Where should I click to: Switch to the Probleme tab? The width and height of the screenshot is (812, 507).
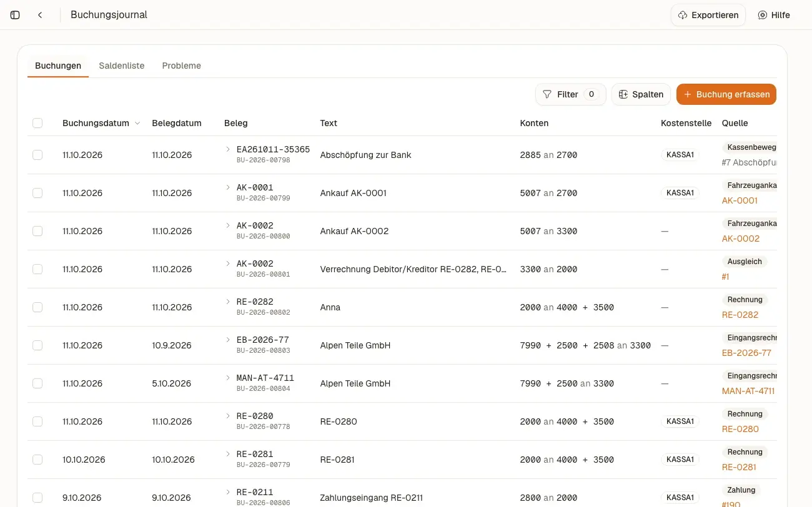pos(182,66)
